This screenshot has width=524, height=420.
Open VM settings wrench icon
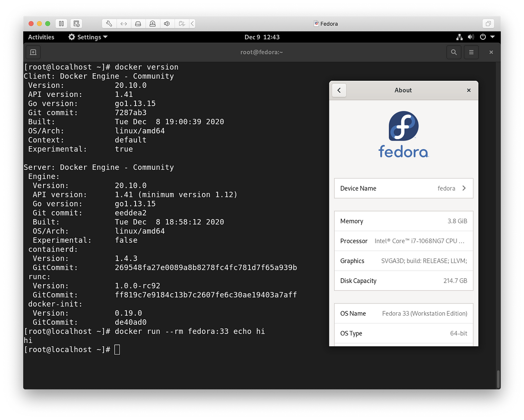coord(109,24)
